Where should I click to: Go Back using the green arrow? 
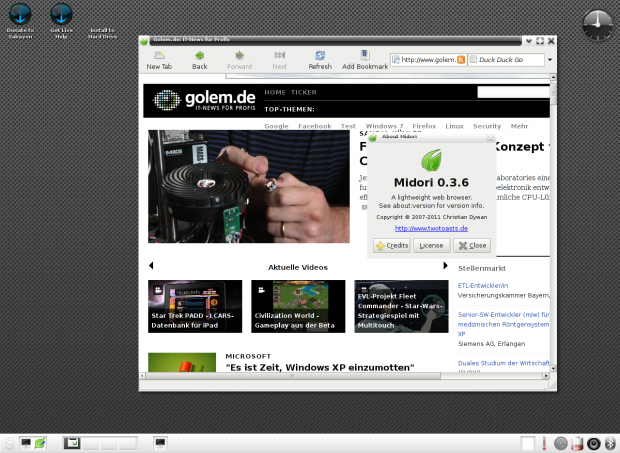(x=200, y=60)
